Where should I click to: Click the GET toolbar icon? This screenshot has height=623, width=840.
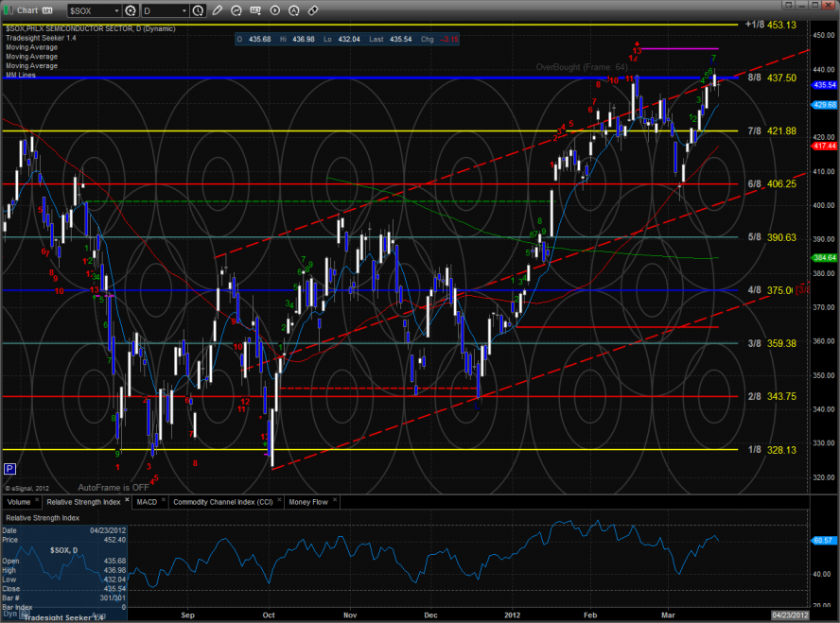click(x=255, y=10)
